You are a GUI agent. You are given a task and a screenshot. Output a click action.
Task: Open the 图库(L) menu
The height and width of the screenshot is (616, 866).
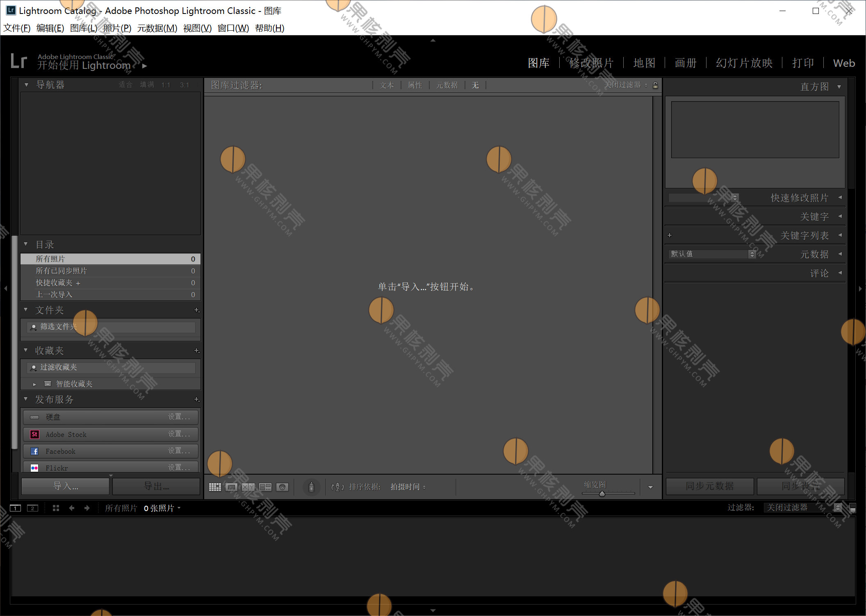coord(84,28)
